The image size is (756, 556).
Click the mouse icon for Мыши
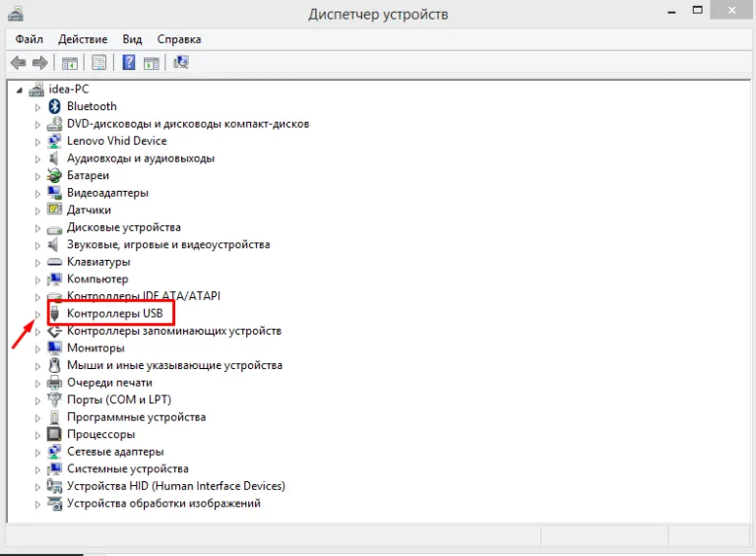point(54,365)
